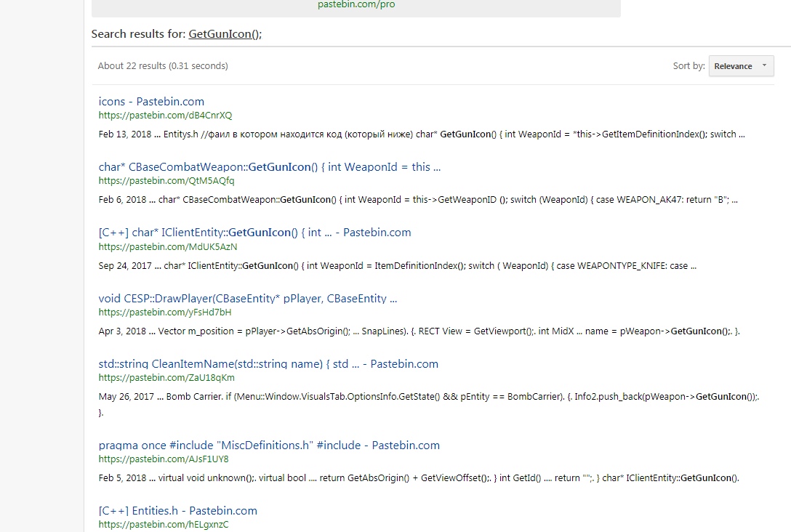The width and height of the screenshot is (791, 532).
Task: Click snippet starting 'May 26, 2017 ... Bomb Carrier'
Action: [x=429, y=404]
